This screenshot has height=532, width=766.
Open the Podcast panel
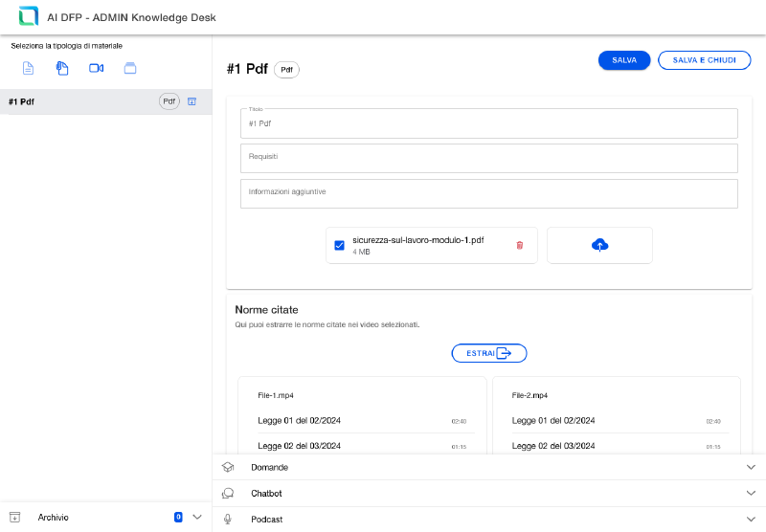point(489,520)
